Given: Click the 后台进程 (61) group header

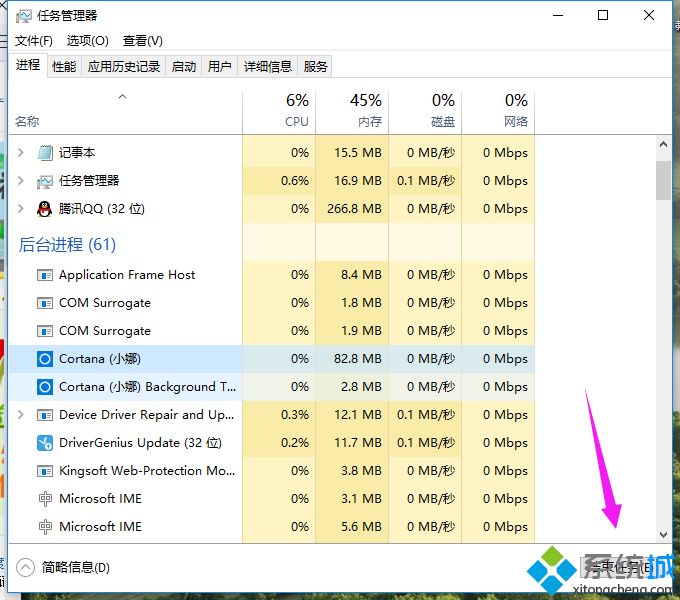Looking at the screenshot, I should point(67,245).
